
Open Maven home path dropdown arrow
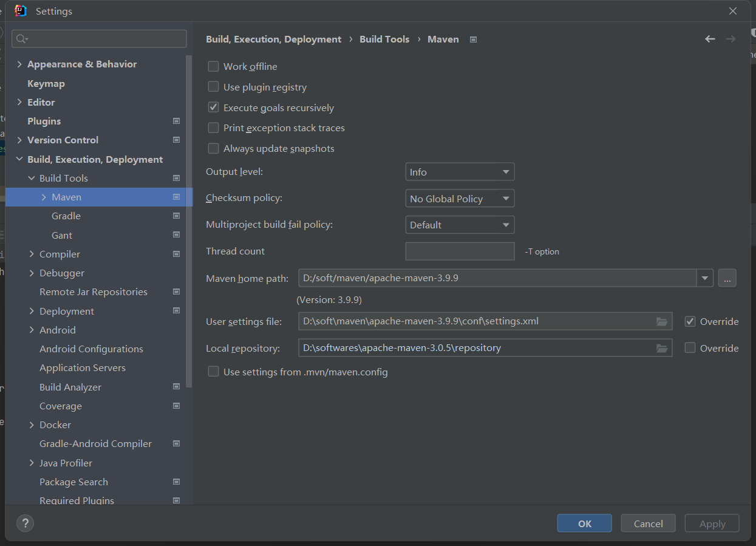704,278
